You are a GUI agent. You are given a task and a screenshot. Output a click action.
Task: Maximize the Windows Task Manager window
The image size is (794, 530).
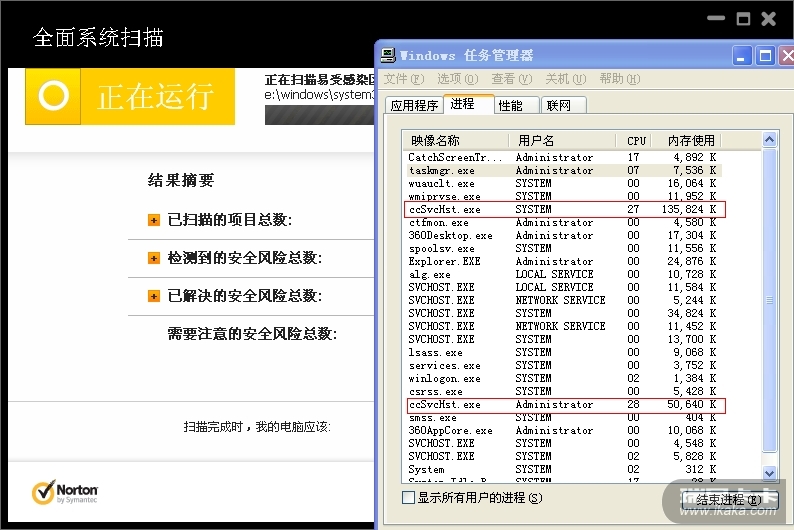tap(765, 56)
